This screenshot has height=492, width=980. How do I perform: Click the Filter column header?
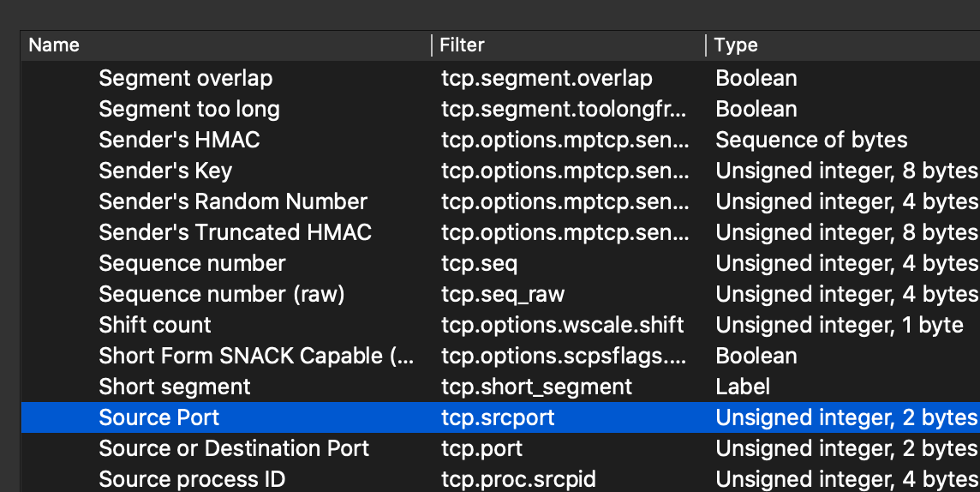click(462, 45)
